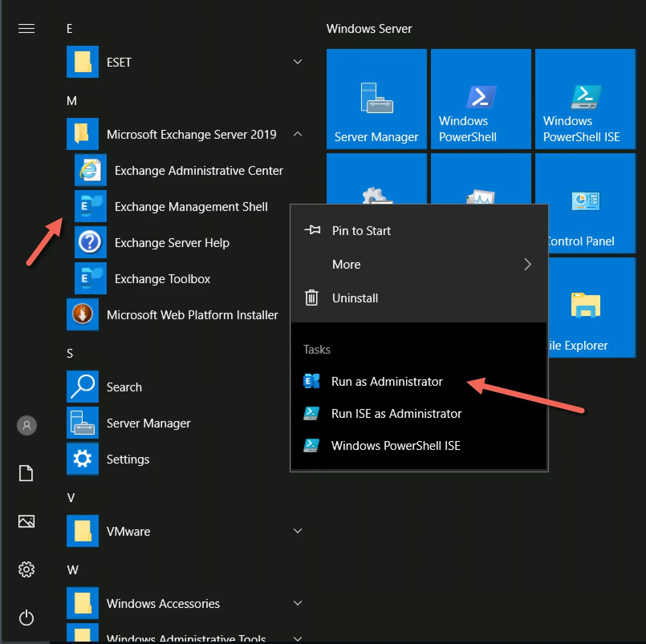Click Uninstall in the context menu
The width and height of the screenshot is (646, 644).
pos(355,298)
